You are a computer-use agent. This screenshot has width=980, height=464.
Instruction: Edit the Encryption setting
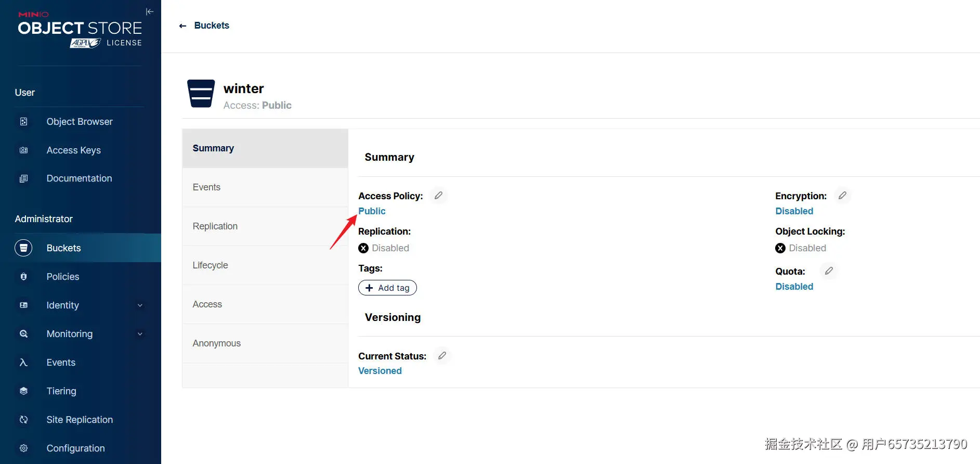(842, 196)
